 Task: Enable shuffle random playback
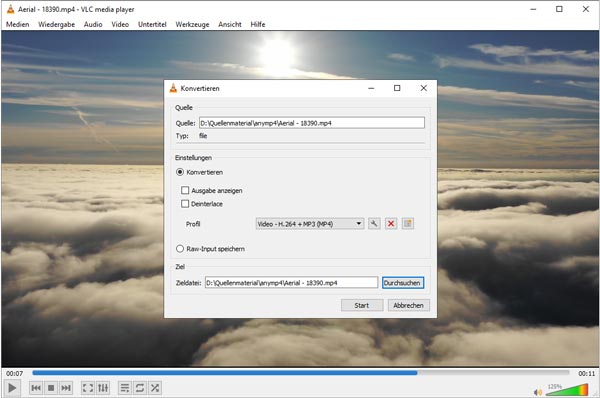tap(155, 388)
